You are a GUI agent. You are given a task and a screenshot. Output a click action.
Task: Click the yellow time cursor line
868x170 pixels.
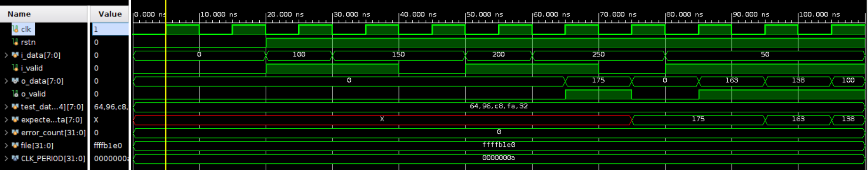point(166,94)
